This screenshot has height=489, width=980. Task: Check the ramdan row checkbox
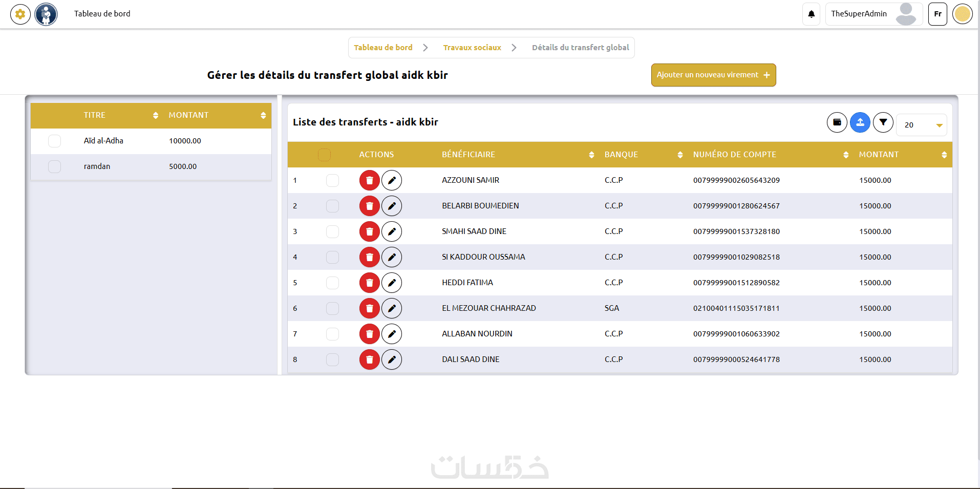tap(55, 166)
